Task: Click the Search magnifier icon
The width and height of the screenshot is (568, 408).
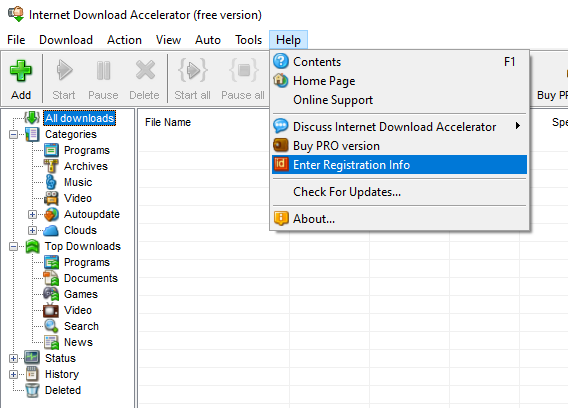Action: pos(51,326)
